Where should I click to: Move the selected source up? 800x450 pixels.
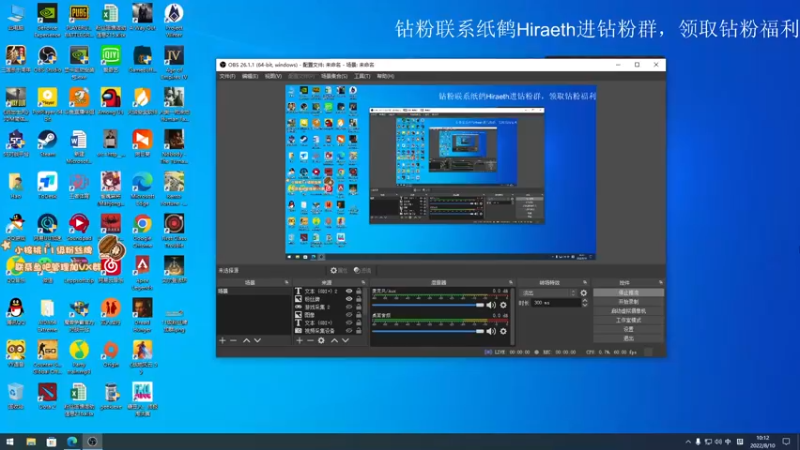coord(335,340)
